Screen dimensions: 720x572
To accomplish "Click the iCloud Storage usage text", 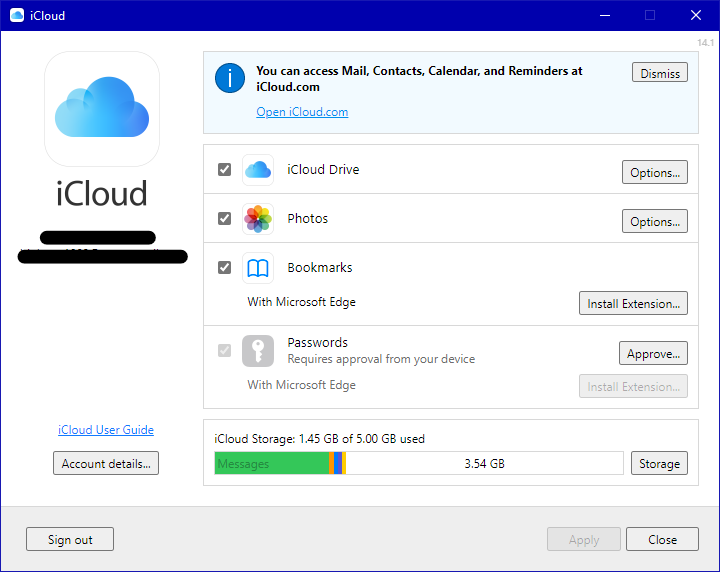I will 320,439.
